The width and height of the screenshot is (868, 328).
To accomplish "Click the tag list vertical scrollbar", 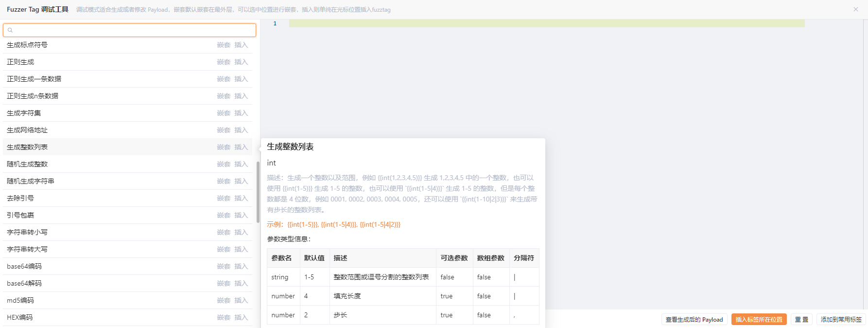I will 258,192.
